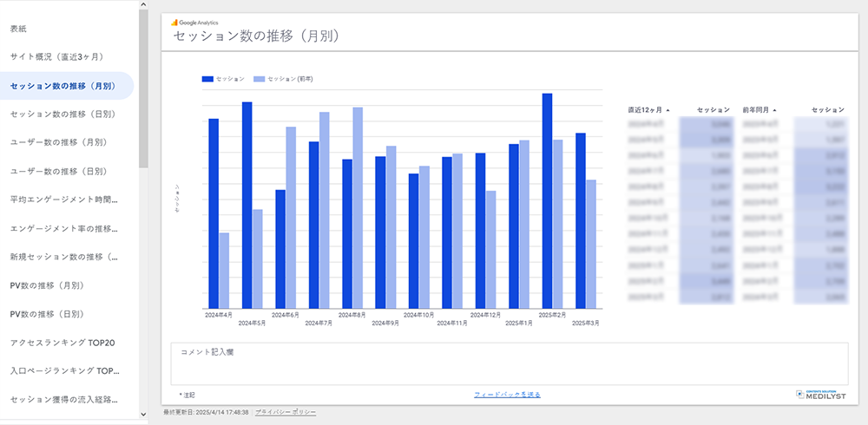
Task: Open アクセスランキング TOP20 page
Action: tap(62, 343)
